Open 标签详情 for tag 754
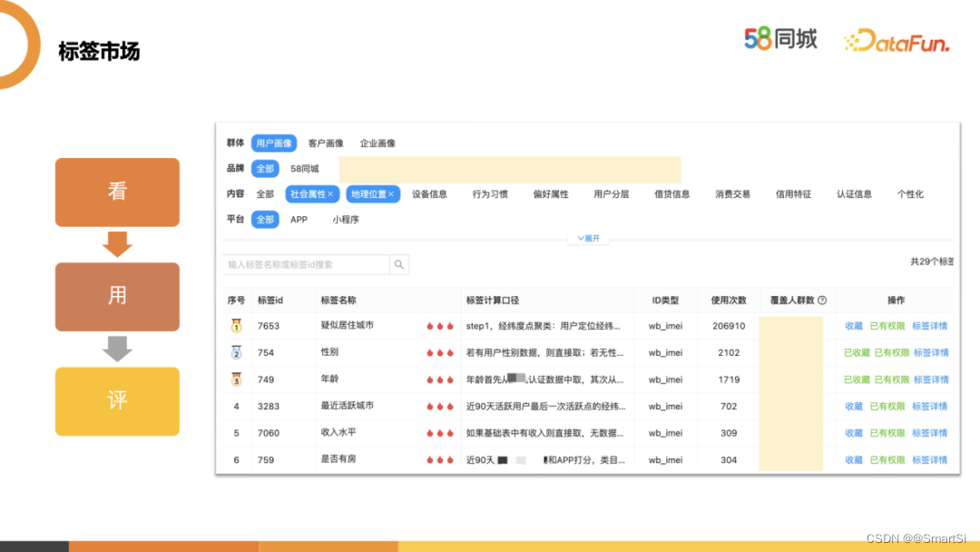Viewport: 980px width, 552px height. pyautogui.click(x=931, y=353)
